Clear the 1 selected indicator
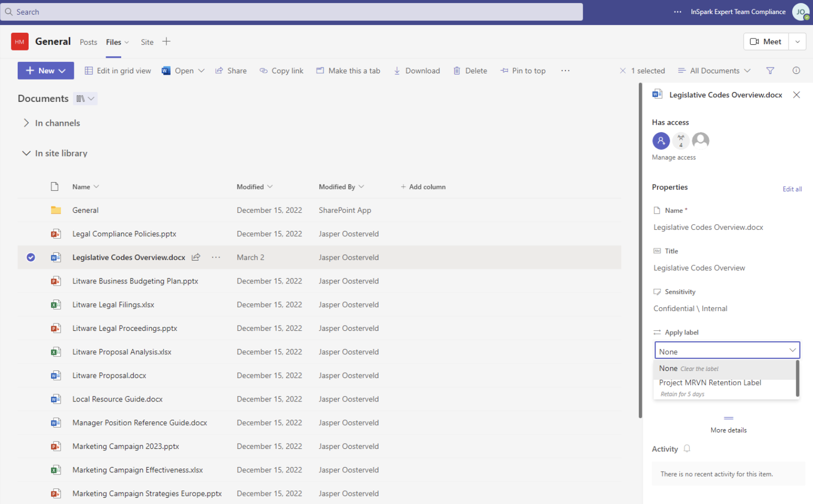 tap(623, 71)
